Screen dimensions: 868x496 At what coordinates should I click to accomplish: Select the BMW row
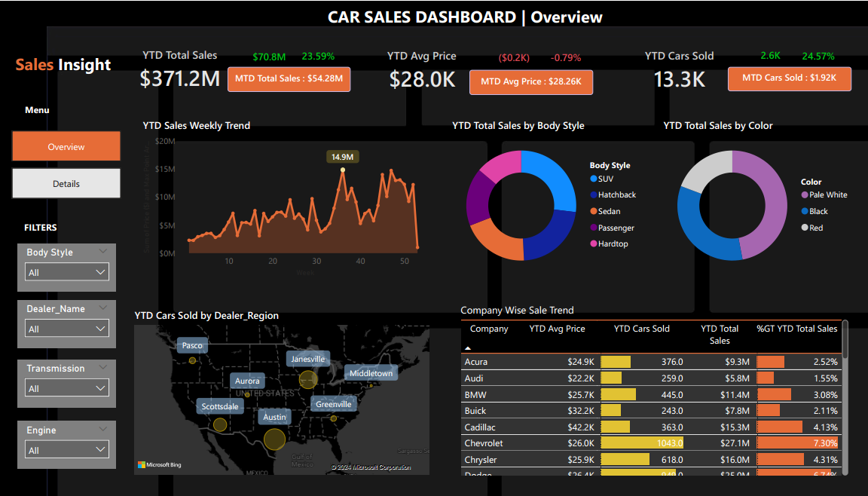coord(651,395)
